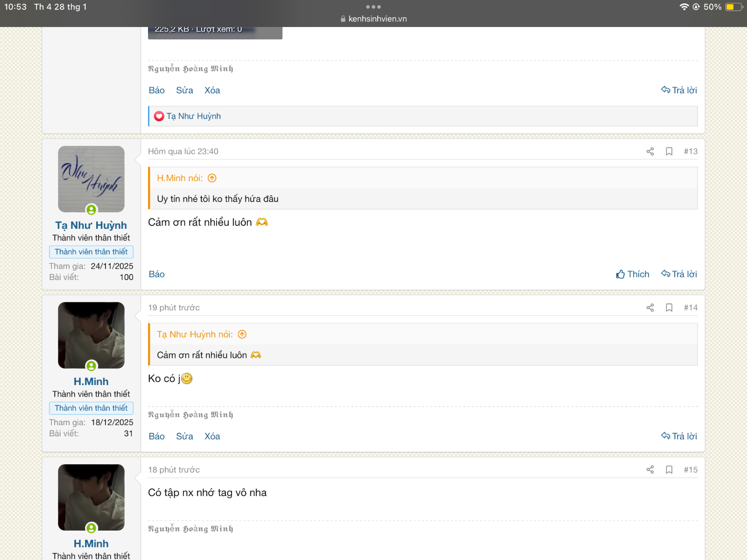Screen dimensions: 747x560
Task: Edit post #14 using Sửa
Action: [184, 436]
